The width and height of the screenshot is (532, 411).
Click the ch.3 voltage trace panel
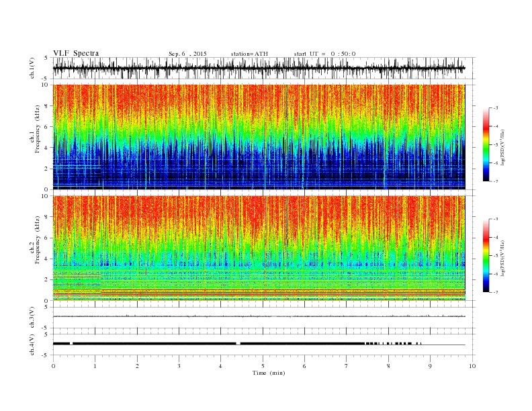264,318
